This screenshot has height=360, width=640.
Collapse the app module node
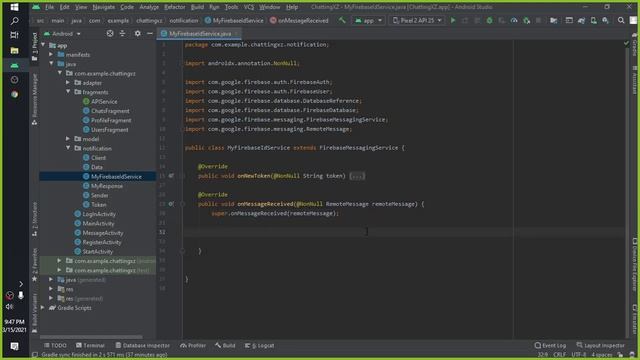click(x=43, y=45)
